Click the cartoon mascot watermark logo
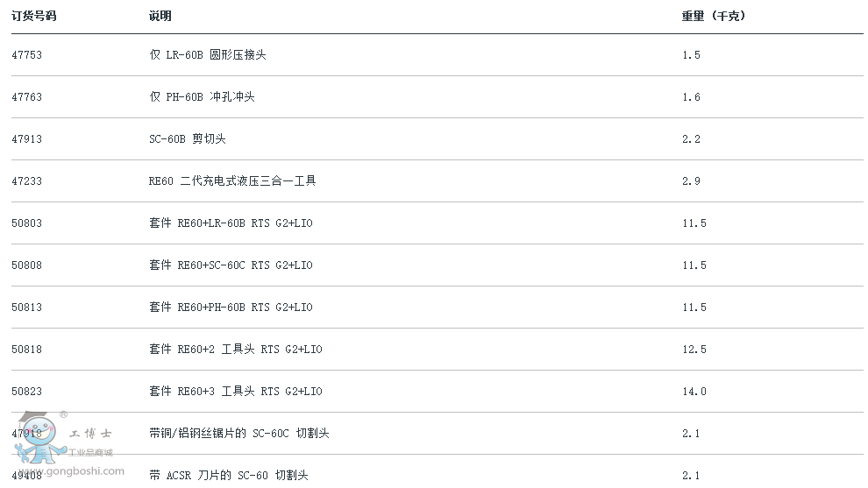868x488 pixels. pyautogui.click(x=40, y=437)
